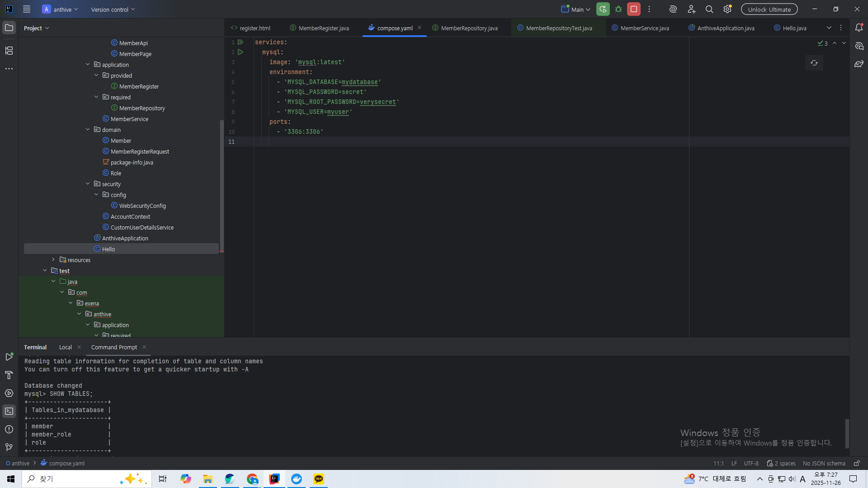
Task: Open the Problems tool window icon
Action: pyautogui.click(x=9, y=429)
